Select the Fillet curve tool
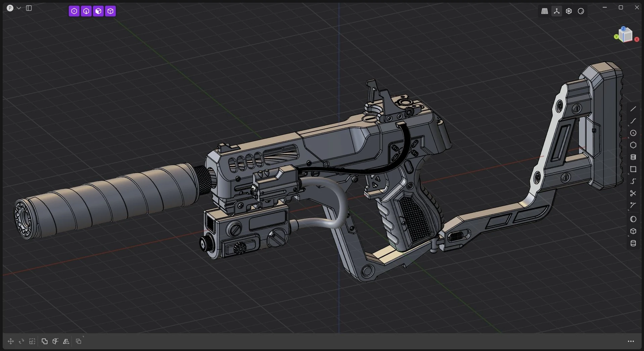 pos(633,206)
